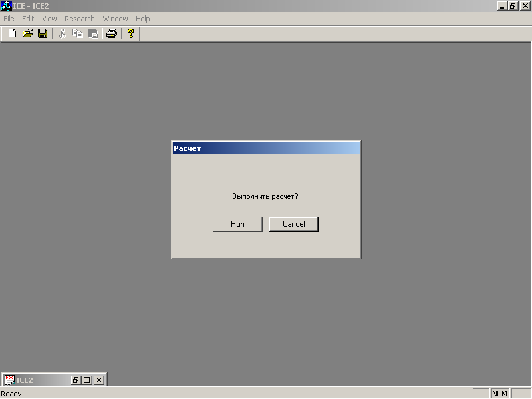532x399 pixels.
Task: Click the New document toolbar icon
Action: click(x=12, y=33)
